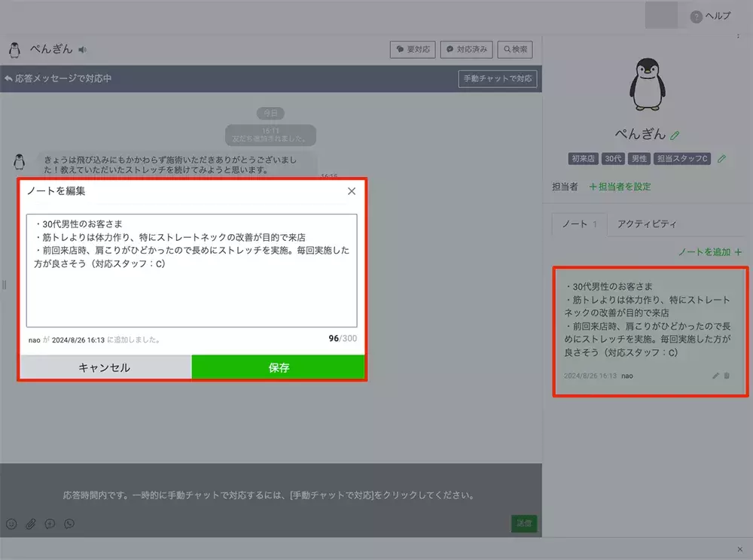753x560 pixels.
Task: Mark chat as 要対応
Action: click(413, 50)
